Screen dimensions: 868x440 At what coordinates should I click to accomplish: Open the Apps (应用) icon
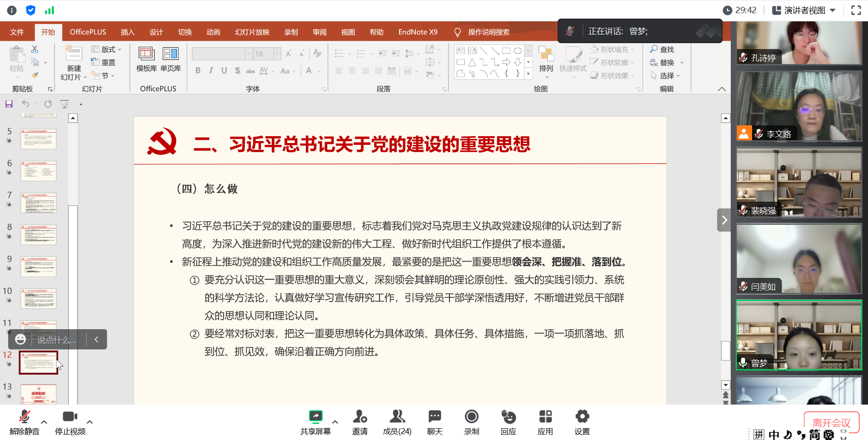pos(545,417)
